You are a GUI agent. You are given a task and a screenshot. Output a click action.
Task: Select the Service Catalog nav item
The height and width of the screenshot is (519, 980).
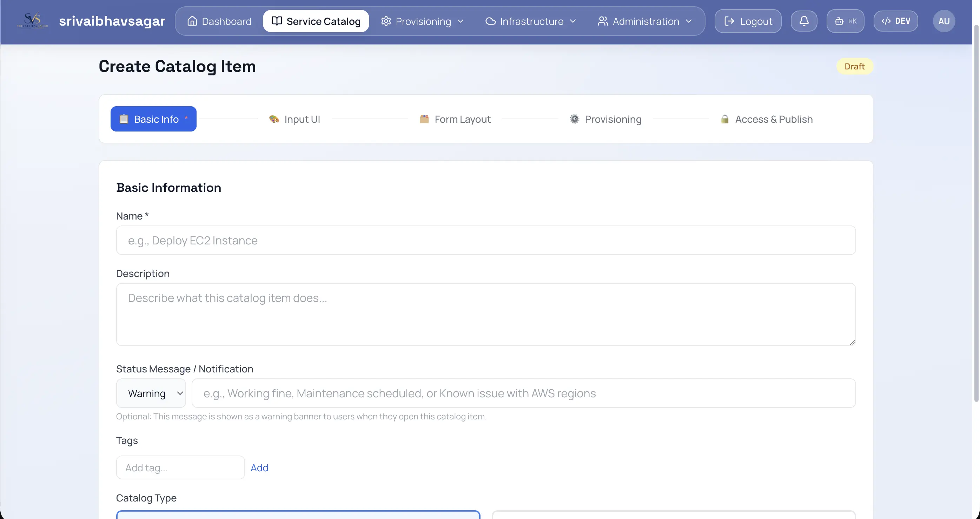[x=316, y=21]
